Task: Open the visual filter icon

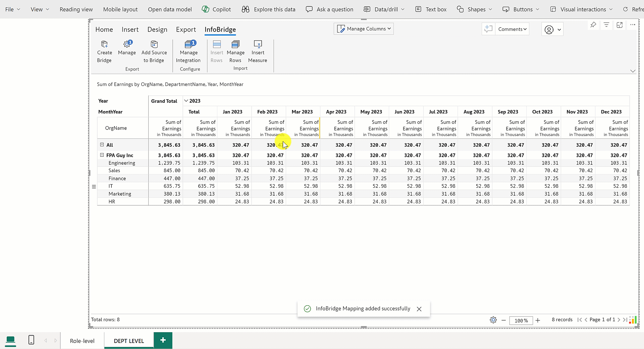Action: (606, 25)
